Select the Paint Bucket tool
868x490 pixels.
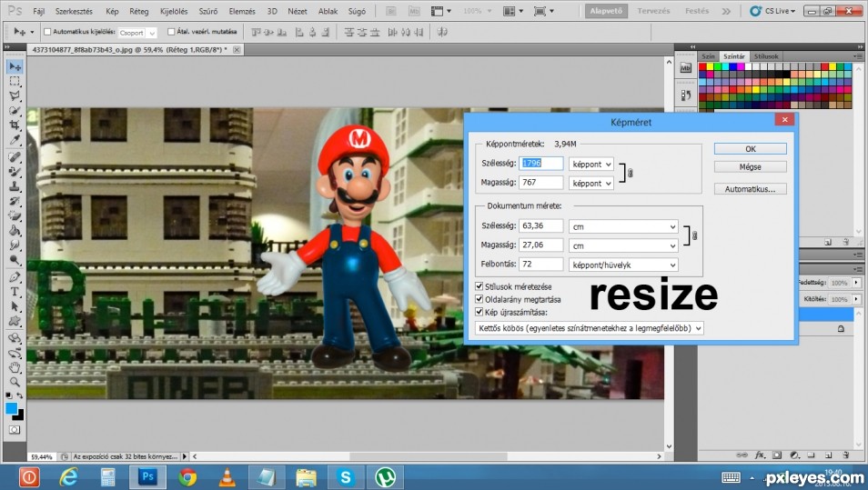[x=15, y=230]
